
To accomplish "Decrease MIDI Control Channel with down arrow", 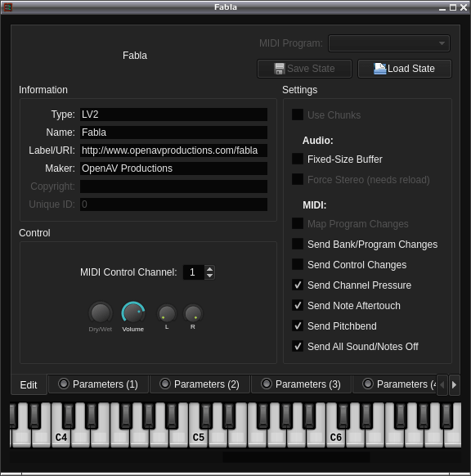I will coord(209,276).
